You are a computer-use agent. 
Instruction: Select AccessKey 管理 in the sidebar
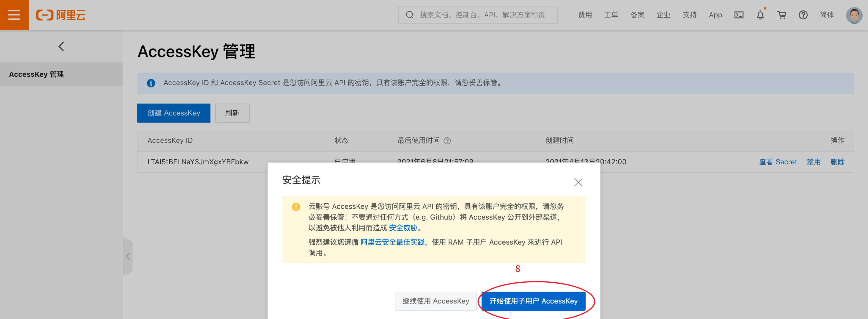coord(61,74)
